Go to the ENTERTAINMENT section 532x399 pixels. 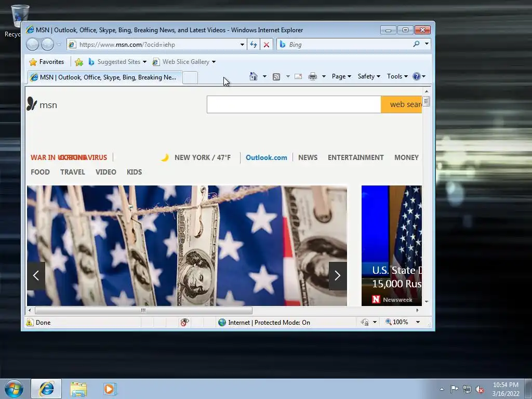coord(355,157)
